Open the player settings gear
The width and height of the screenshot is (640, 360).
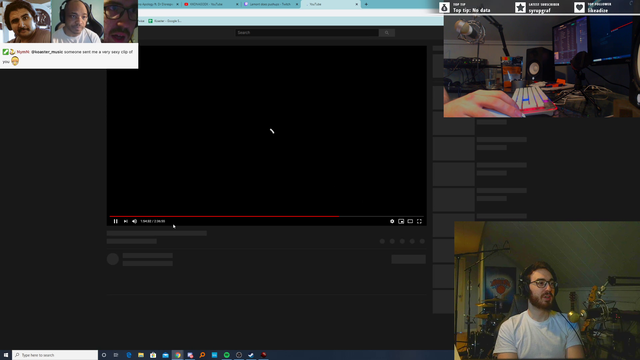pyautogui.click(x=392, y=221)
